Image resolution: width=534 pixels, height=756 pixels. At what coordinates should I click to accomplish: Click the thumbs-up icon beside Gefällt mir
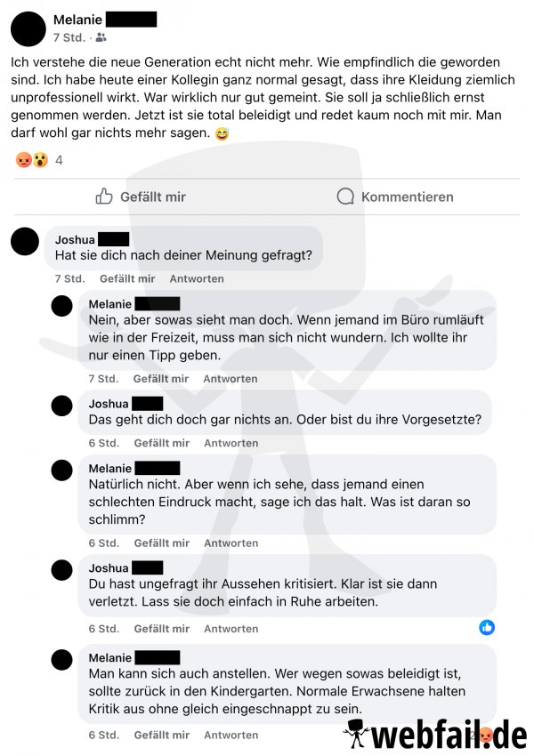point(104,197)
